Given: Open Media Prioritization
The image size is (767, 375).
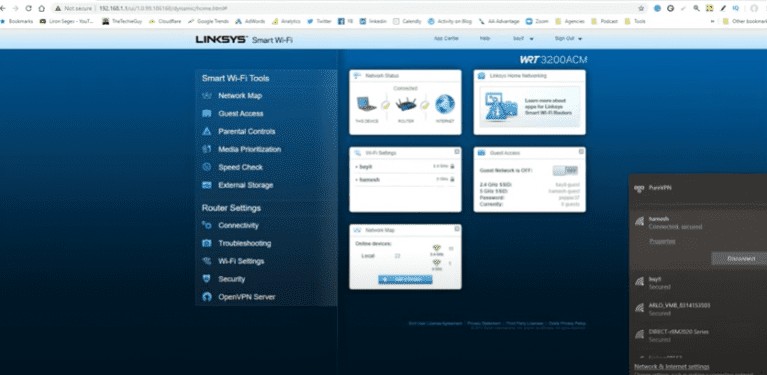Looking at the screenshot, I should (249, 149).
